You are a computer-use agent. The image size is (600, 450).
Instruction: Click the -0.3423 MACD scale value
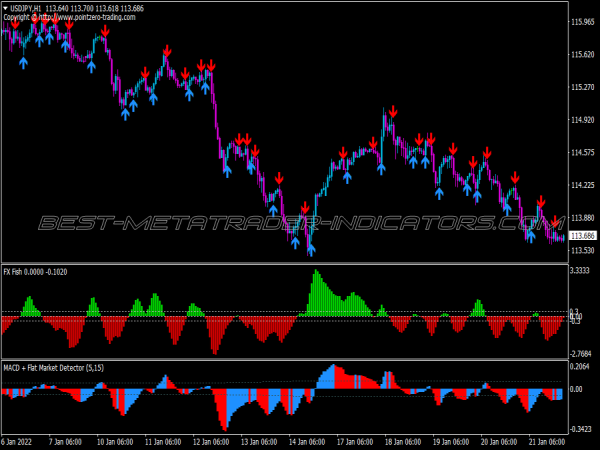click(580, 429)
